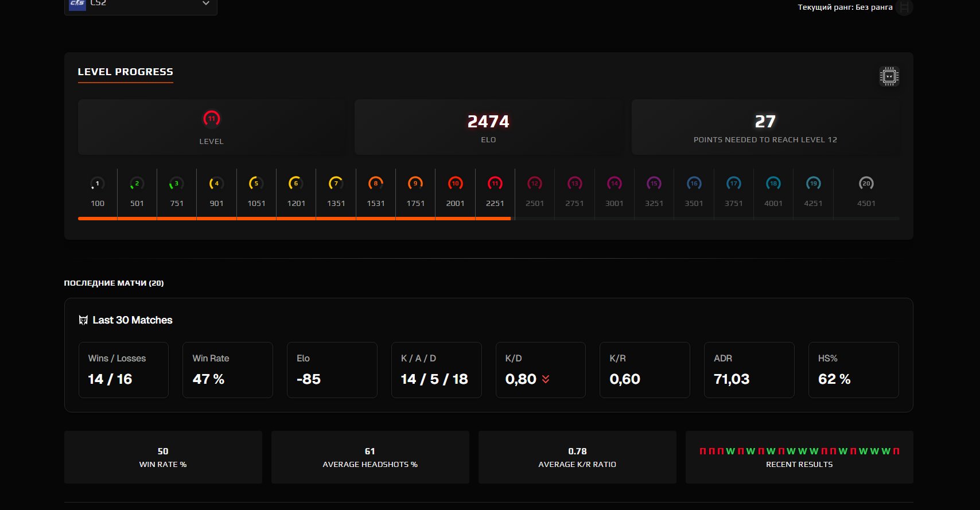Screen dimensions: 980x510
Task: Click the Last 30 Matches header icon
Action: click(x=83, y=320)
